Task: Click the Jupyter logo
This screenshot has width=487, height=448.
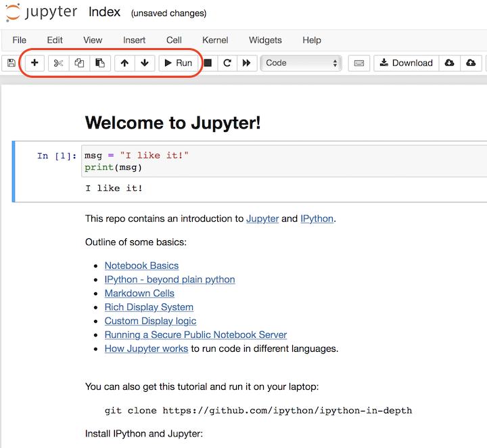Action: pos(41,12)
